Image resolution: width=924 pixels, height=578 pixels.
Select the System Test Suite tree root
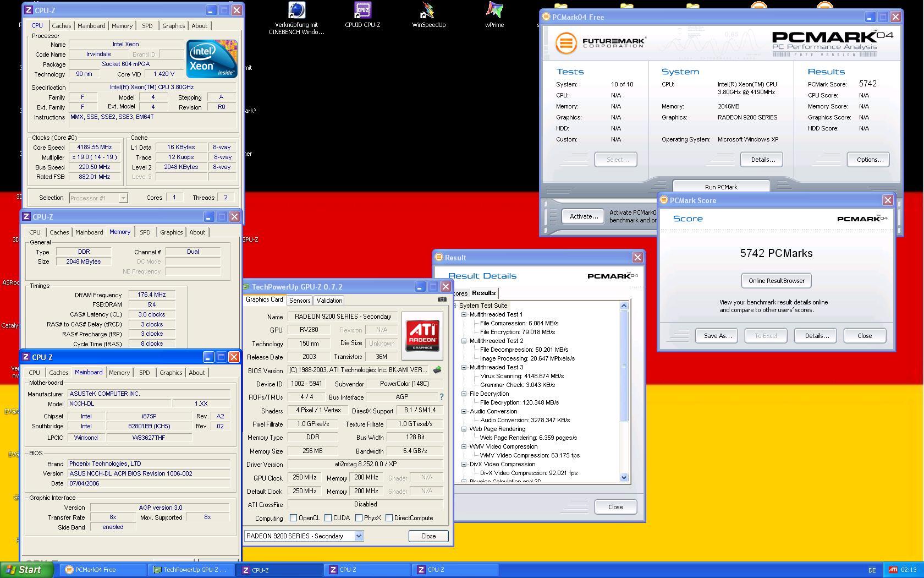pyautogui.click(x=483, y=306)
